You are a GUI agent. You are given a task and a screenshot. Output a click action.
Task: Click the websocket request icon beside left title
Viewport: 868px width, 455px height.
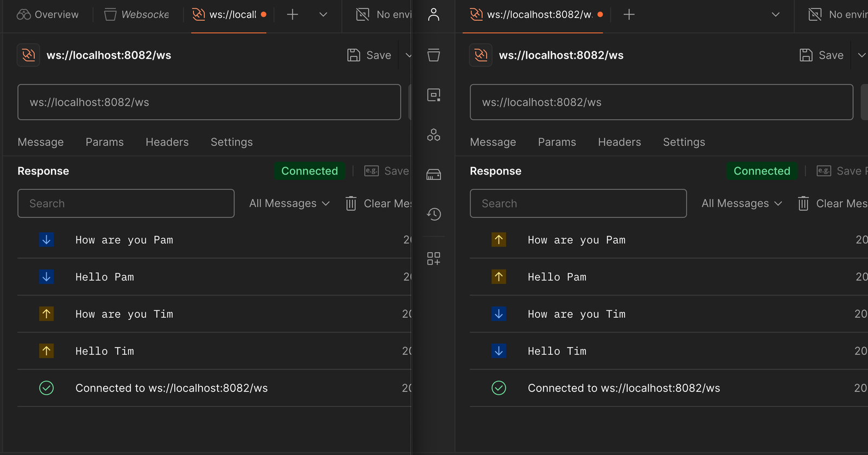point(28,55)
